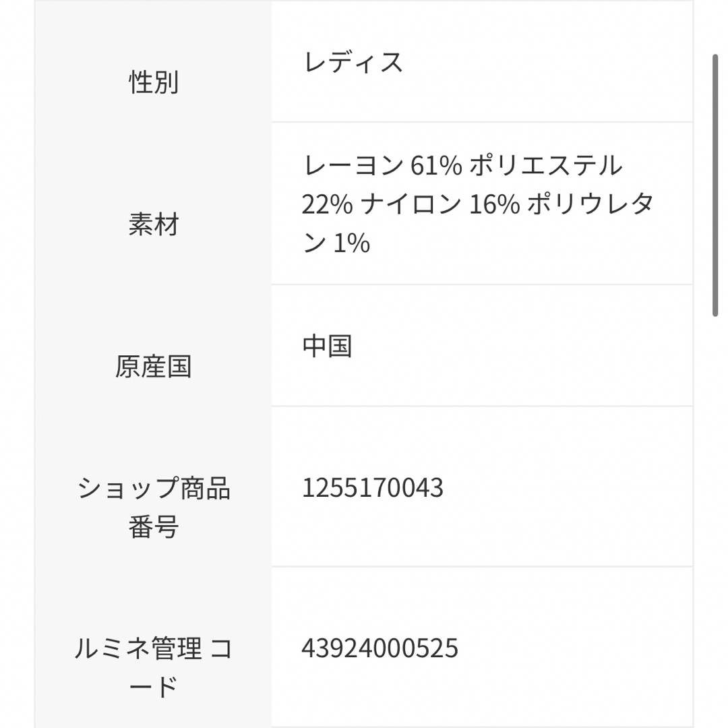Viewport: 728px width, 728px height.
Task: Select the レディス gender value
Action: [353, 62]
